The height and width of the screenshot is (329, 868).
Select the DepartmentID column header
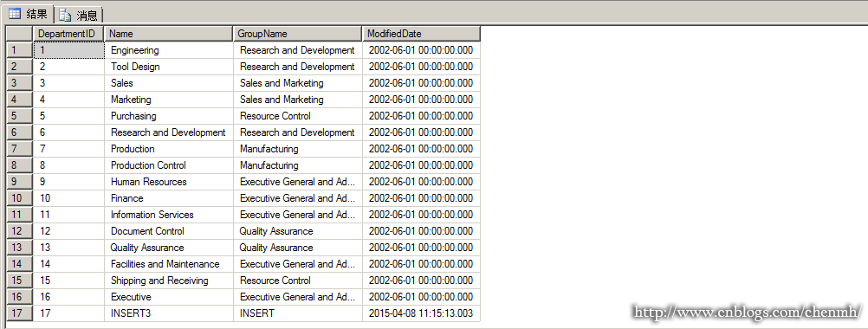68,34
